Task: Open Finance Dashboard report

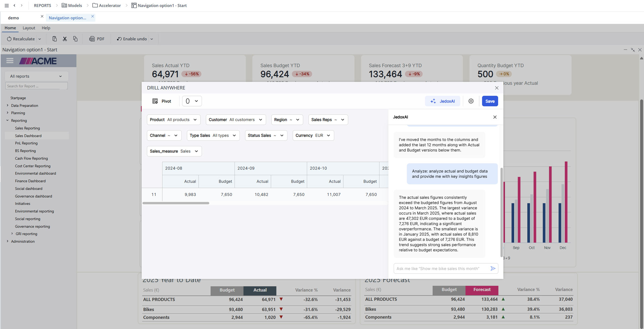Action: [30, 181]
